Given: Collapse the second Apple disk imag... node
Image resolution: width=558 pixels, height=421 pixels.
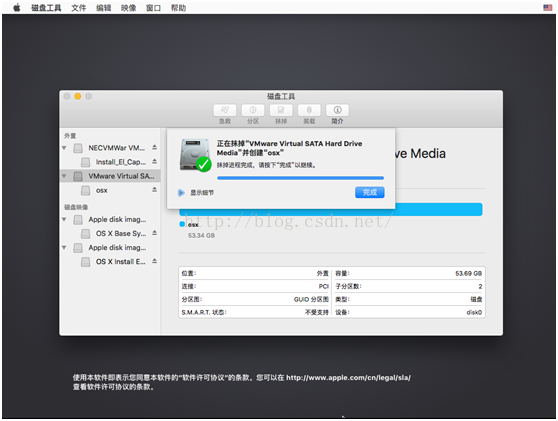Looking at the screenshot, I should pos(64,247).
